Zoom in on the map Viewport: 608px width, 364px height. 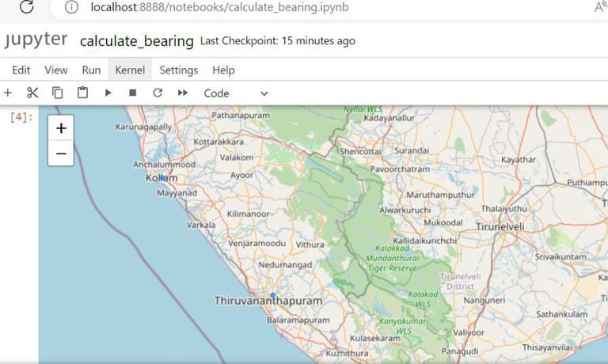(x=61, y=128)
